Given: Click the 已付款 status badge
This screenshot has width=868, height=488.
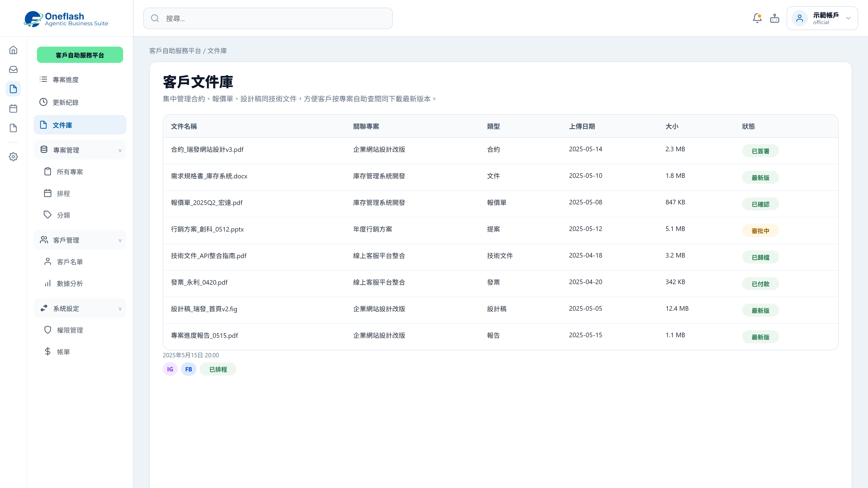Looking at the screenshot, I should coord(760,284).
